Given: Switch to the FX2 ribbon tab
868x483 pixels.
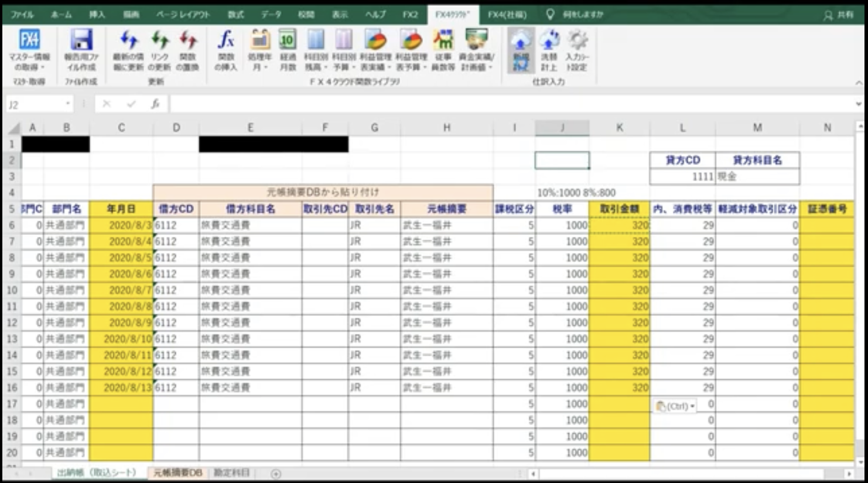Looking at the screenshot, I should pos(411,15).
